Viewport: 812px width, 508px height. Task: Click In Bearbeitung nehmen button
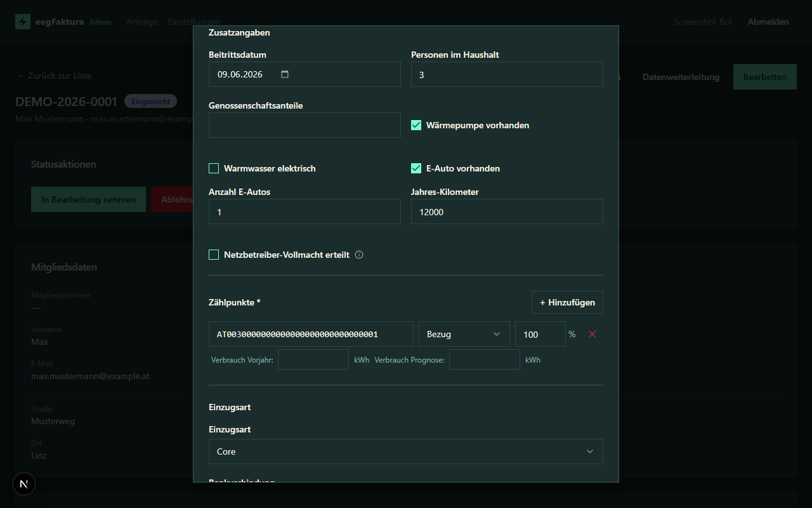coord(89,199)
